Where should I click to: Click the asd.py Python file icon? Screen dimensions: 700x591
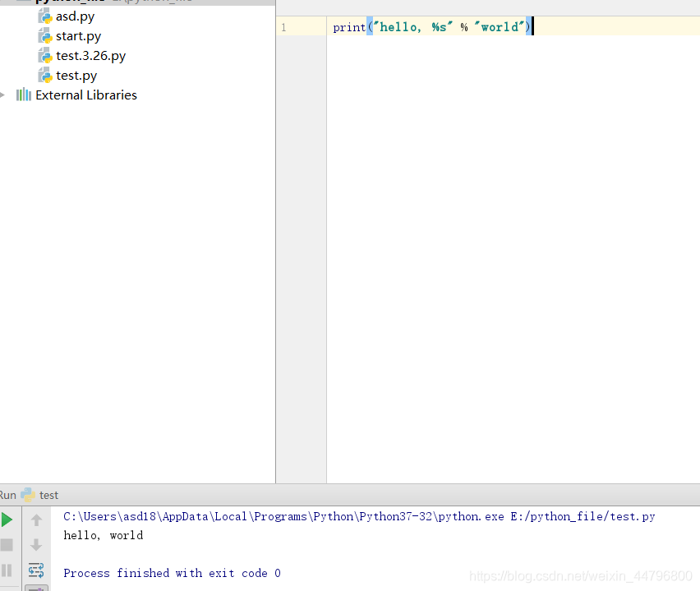45,16
